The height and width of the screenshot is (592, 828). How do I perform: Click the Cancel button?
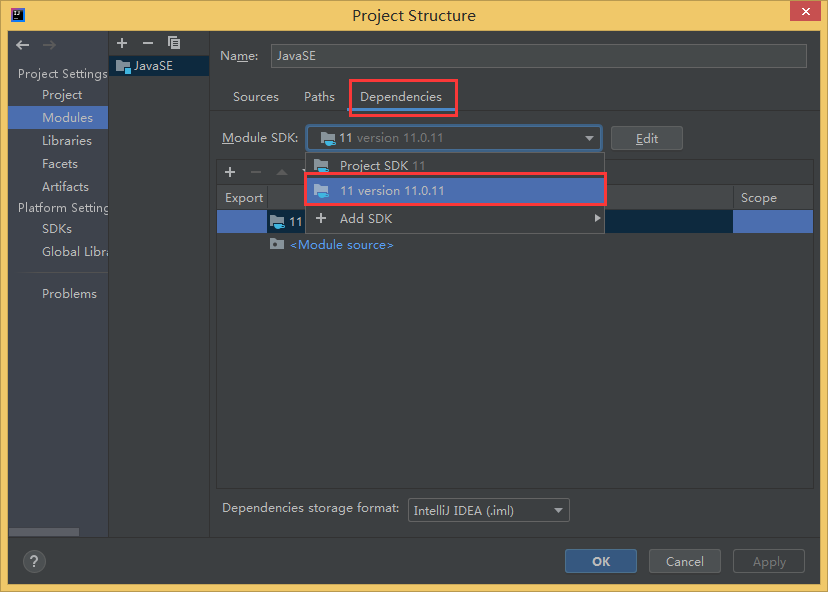click(x=684, y=561)
